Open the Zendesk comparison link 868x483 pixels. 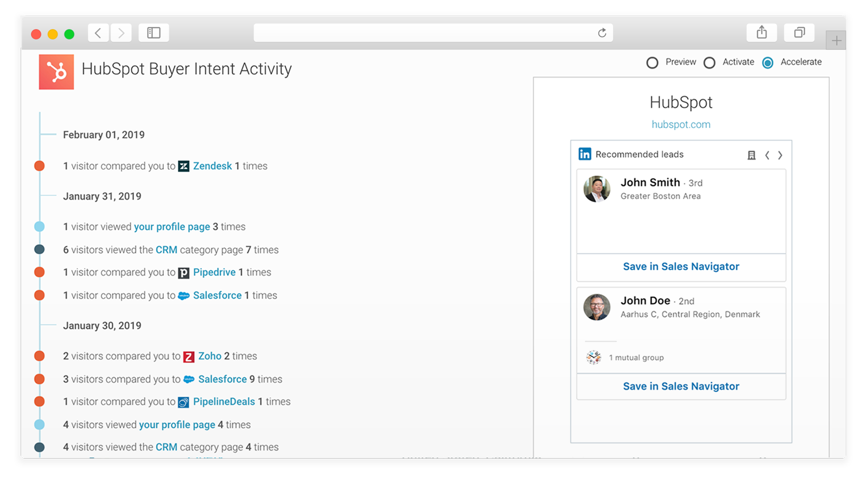coord(212,166)
